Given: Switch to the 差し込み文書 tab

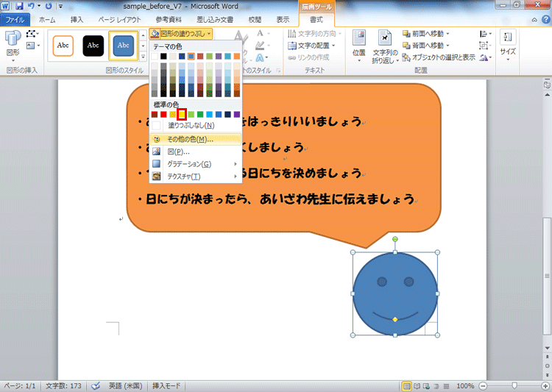Looking at the screenshot, I should pos(215,20).
